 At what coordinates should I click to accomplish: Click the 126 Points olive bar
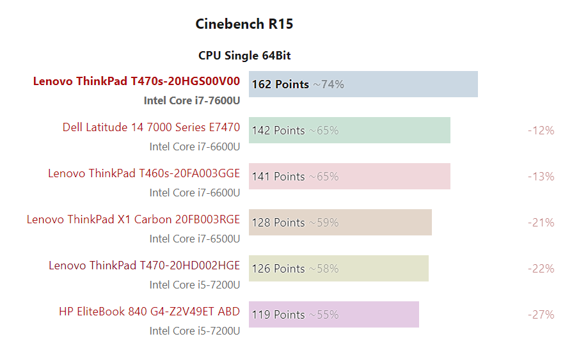click(x=338, y=269)
